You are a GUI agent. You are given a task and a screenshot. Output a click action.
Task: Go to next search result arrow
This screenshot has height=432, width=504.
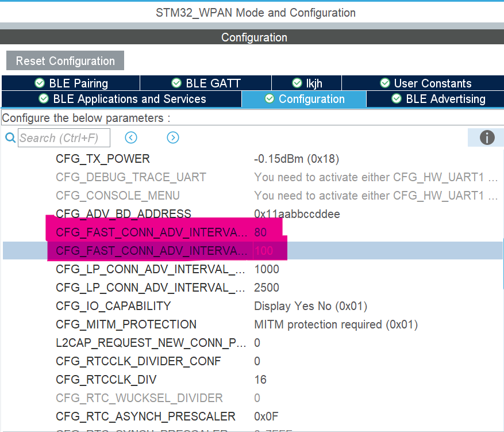point(173,137)
